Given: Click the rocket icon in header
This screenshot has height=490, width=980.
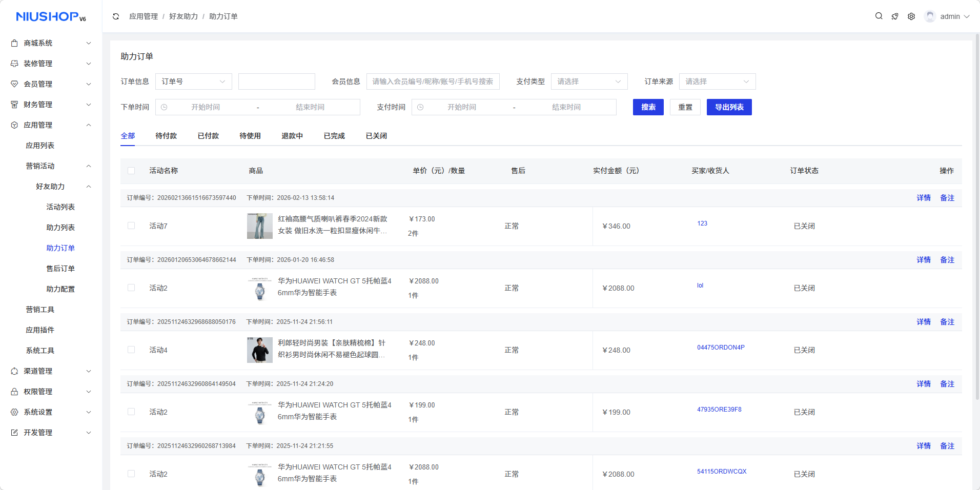Looking at the screenshot, I should 895,16.
